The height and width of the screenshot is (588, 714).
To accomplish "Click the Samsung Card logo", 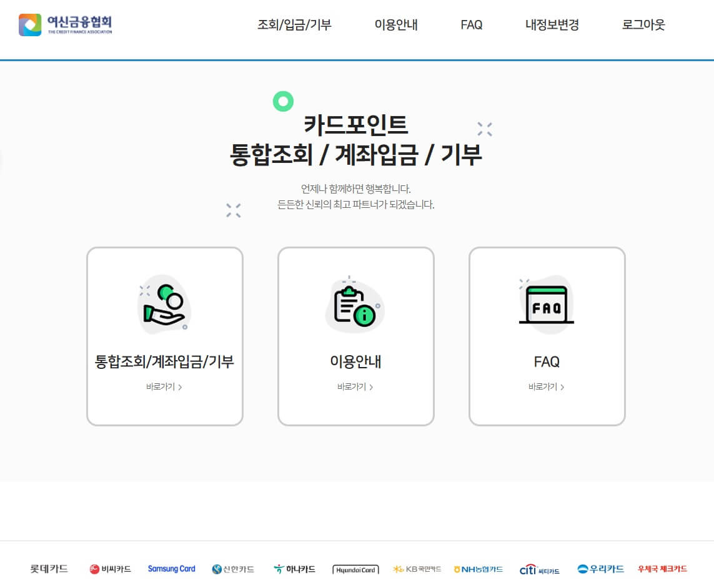I will [172, 568].
